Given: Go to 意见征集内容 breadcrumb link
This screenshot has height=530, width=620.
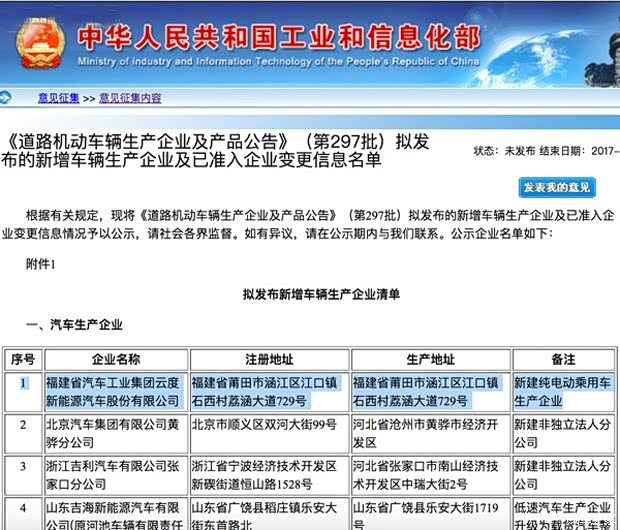Looking at the screenshot, I should click(130, 98).
